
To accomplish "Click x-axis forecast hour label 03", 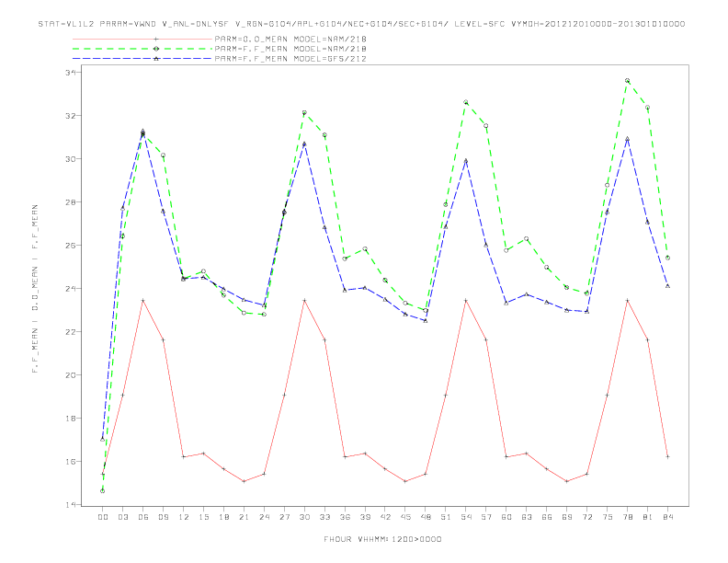I will pos(122,517).
